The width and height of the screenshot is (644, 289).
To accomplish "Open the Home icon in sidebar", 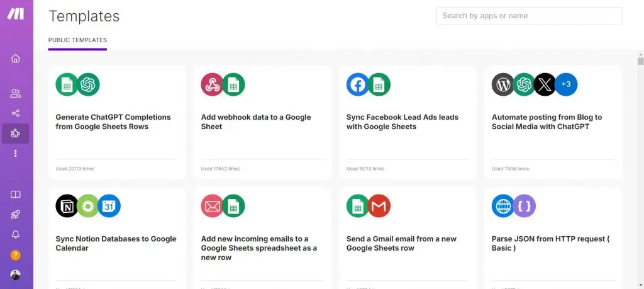I will tap(16, 59).
